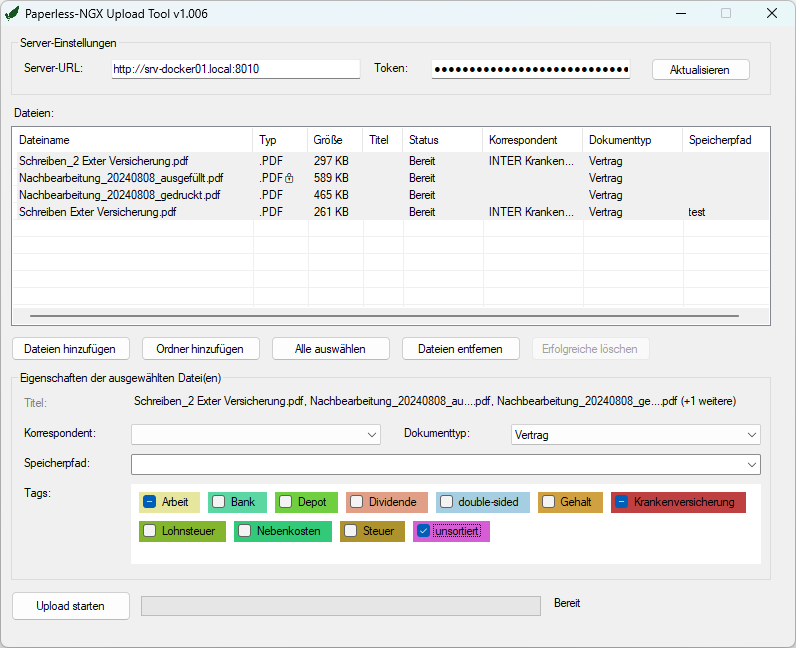
Task: Check the Gehalt tag
Action: click(548, 502)
